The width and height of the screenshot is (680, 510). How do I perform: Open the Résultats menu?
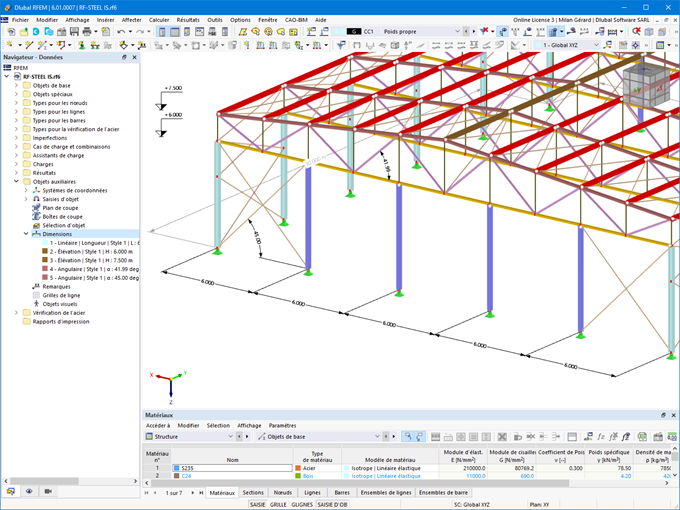(188, 20)
